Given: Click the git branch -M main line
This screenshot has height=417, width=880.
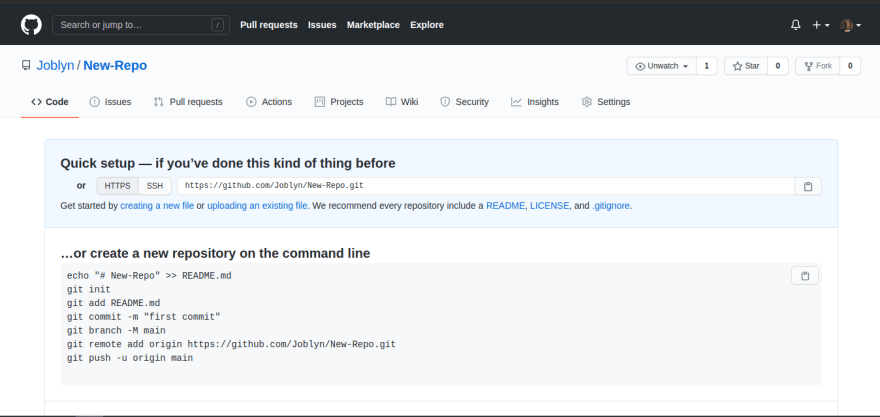Looking at the screenshot, I should pos(116,331).
